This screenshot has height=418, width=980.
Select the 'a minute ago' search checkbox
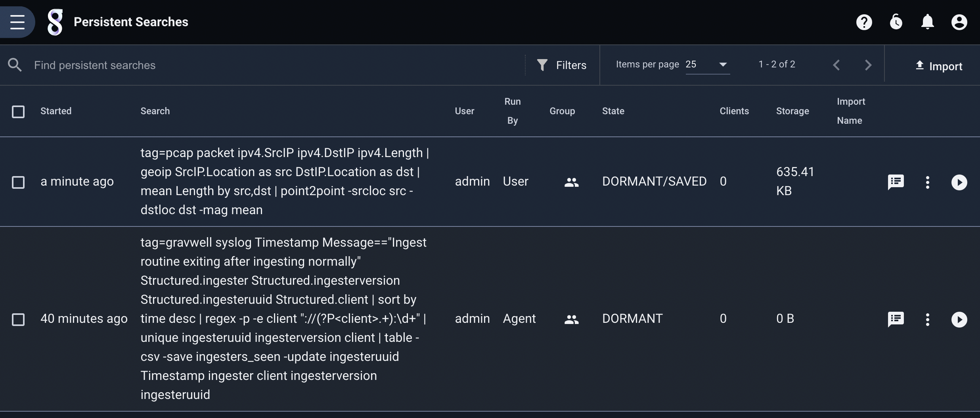point(18,182)
